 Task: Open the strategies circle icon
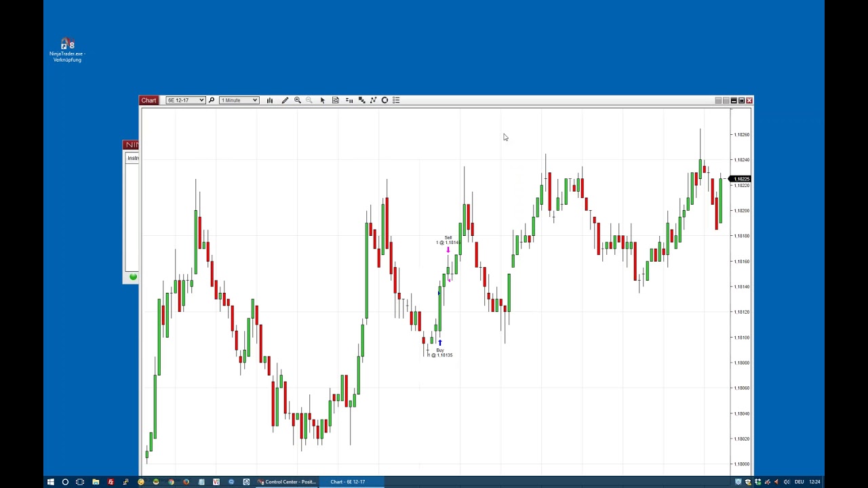(x=384, y=100)
